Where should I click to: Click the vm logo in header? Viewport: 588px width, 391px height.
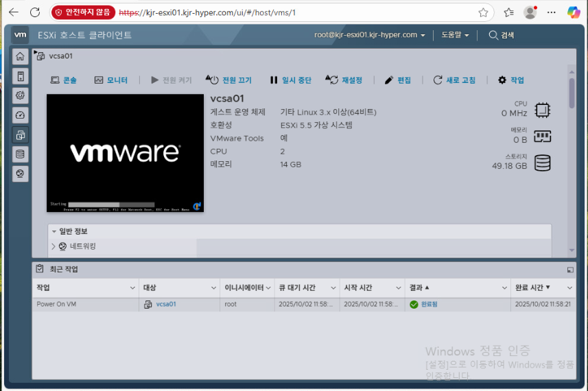(21, 35)
